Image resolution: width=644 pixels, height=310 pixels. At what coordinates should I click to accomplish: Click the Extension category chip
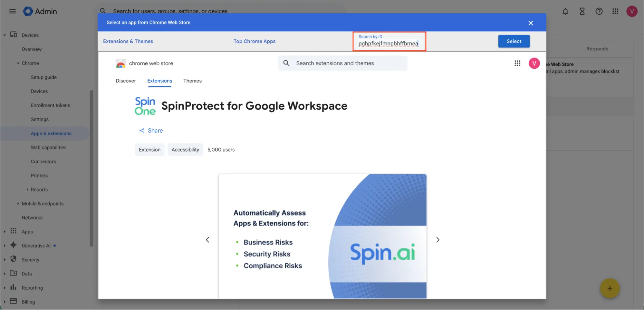pos(149,150)
